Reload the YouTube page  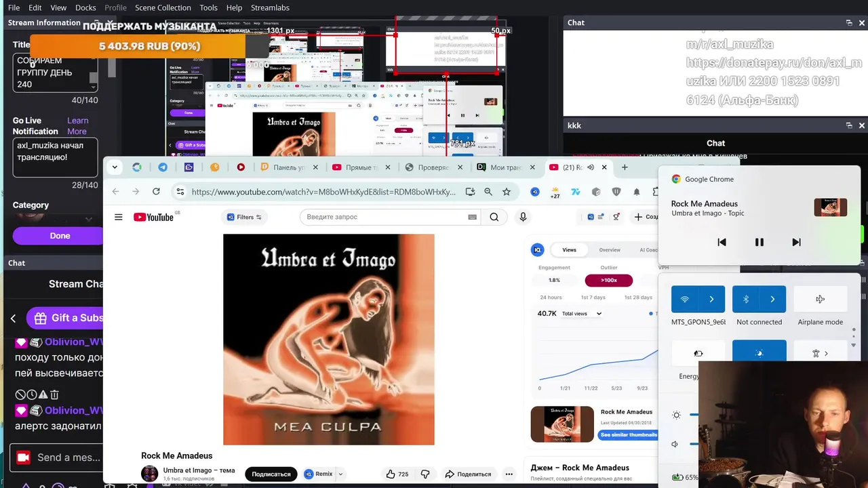click(x=156, y=192)
